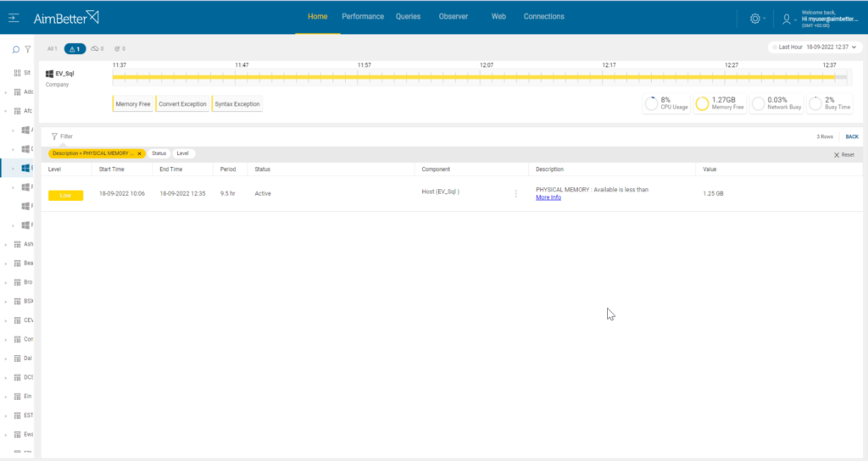868x461 pixels.
Task: Click the Ewa company icon in sidebar
Action: tap(17, 435)
